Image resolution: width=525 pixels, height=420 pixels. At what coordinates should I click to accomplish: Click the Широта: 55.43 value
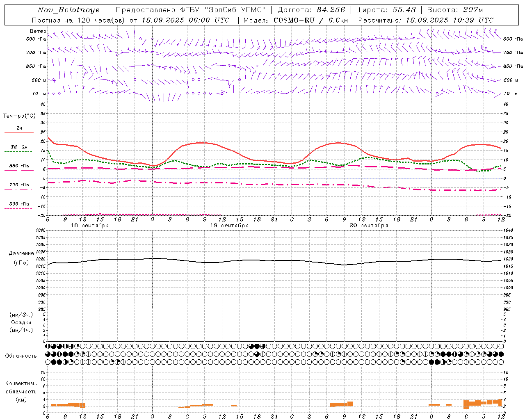coord(386,10)
